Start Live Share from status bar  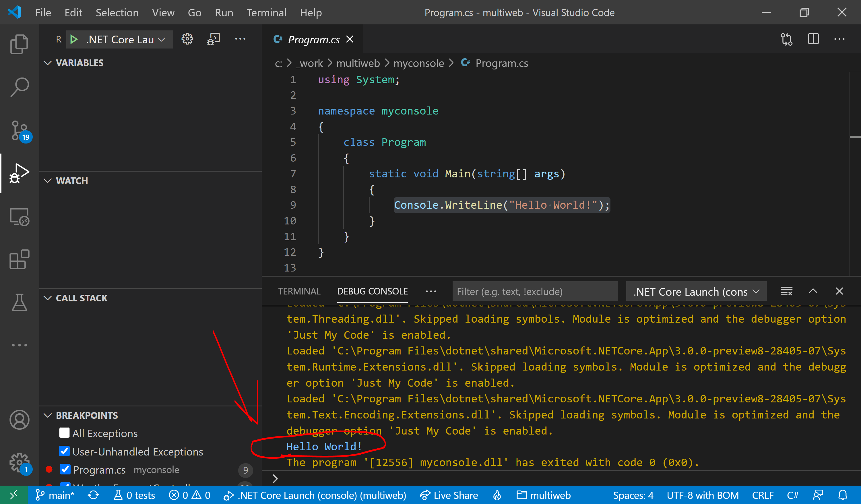449,495
